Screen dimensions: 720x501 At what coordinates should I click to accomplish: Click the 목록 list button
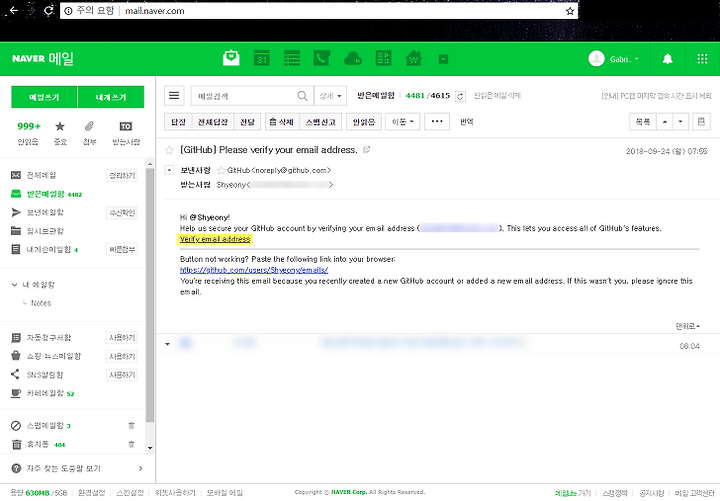[x=642, y=122]
